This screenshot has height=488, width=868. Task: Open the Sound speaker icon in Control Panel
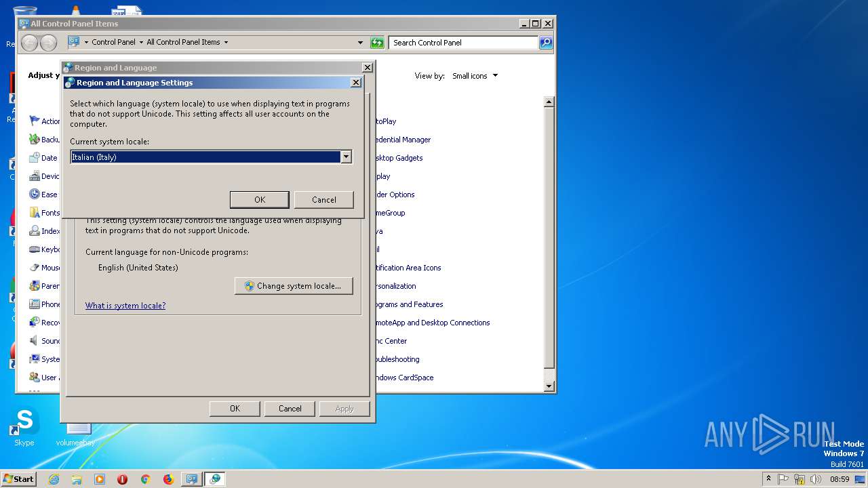coord(35,340)
